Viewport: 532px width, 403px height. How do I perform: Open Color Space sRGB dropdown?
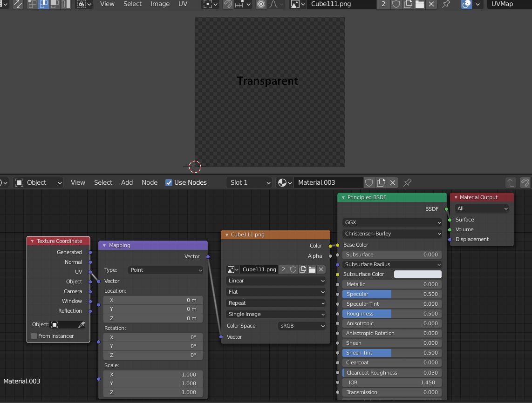click(302, 326)
